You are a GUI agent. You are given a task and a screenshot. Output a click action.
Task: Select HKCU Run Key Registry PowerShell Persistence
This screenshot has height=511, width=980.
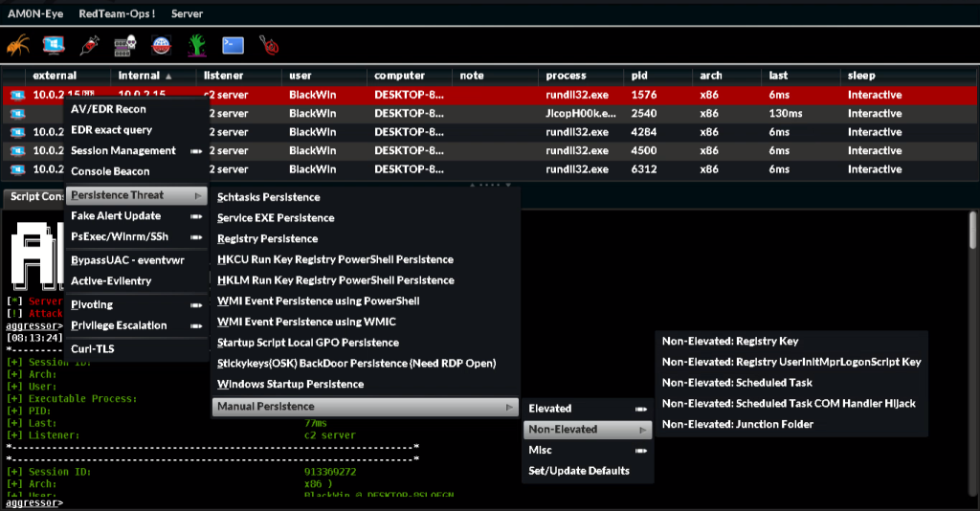(366, 259)
